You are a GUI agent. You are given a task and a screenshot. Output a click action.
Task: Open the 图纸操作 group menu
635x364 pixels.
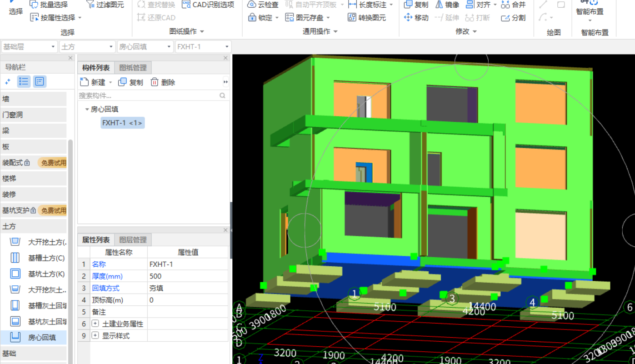coord(187,31)
